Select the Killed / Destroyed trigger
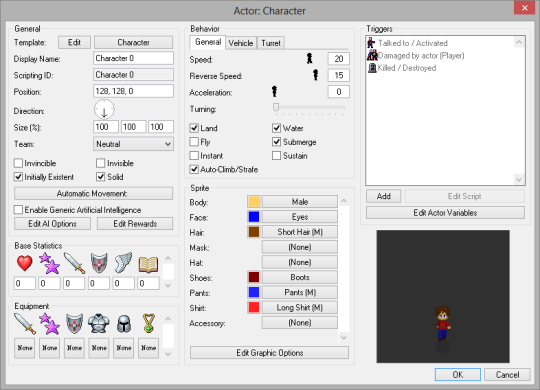This screenshot has width=540, height=390. coord(402,68)
